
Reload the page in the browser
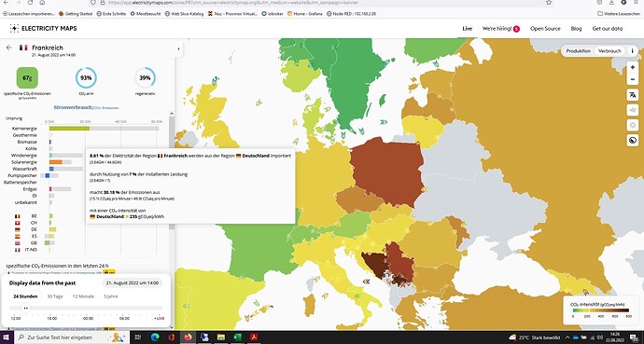[31, 2]
